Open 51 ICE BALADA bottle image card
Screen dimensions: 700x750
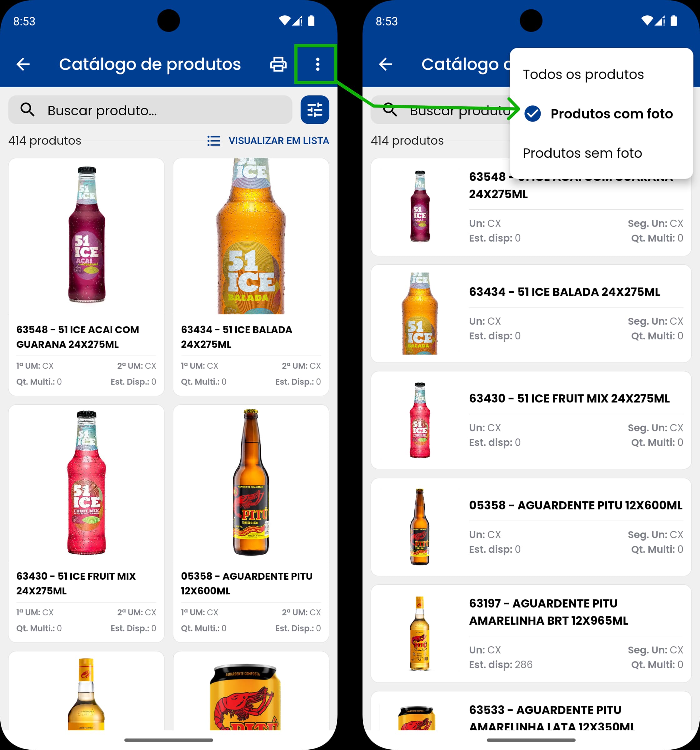point(251,236)
